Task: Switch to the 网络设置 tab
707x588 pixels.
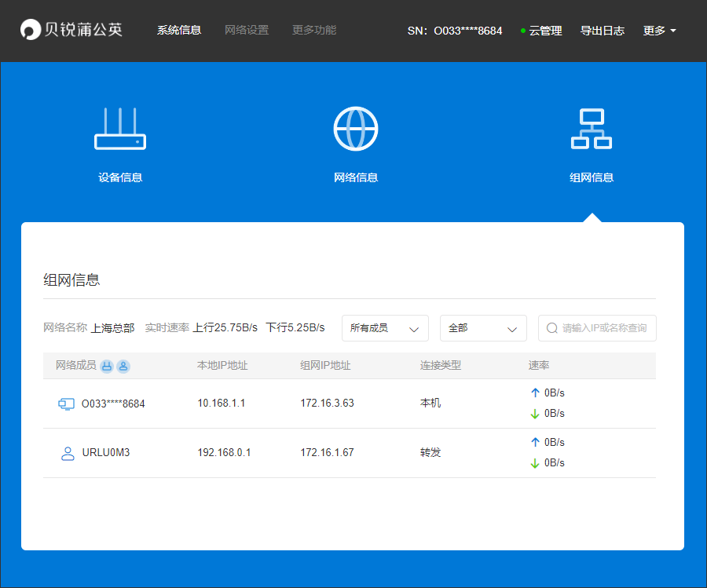Action: [x=247, y=31]
